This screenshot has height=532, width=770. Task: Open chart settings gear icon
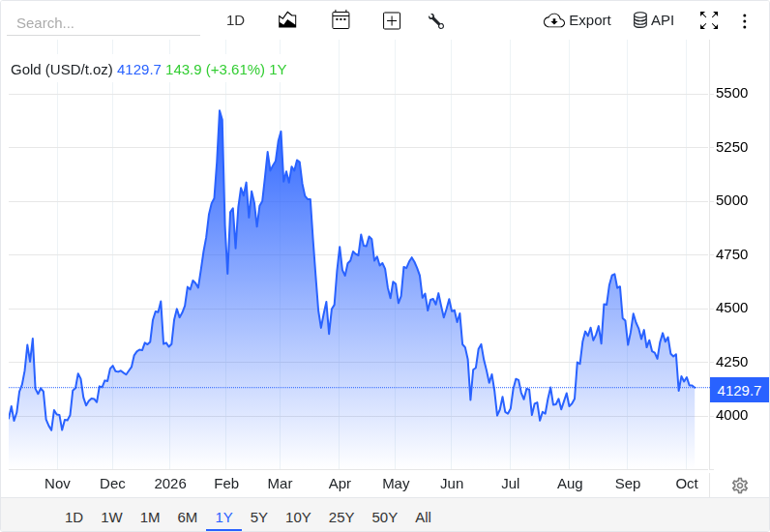[740, 486]
